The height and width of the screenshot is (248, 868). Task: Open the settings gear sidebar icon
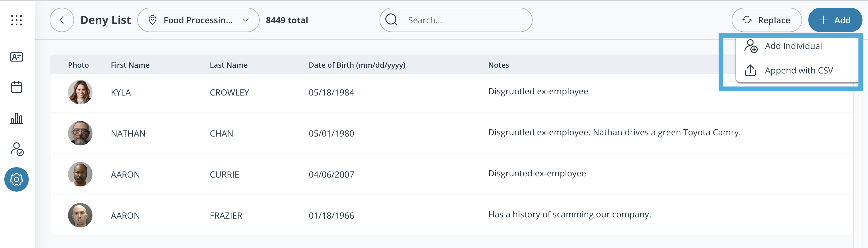point(16,179)
